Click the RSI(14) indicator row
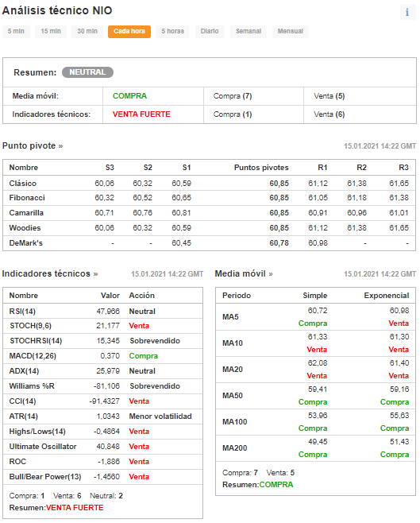Image resolution: width=420 pixels, height=523 pixels. [102, 312]
